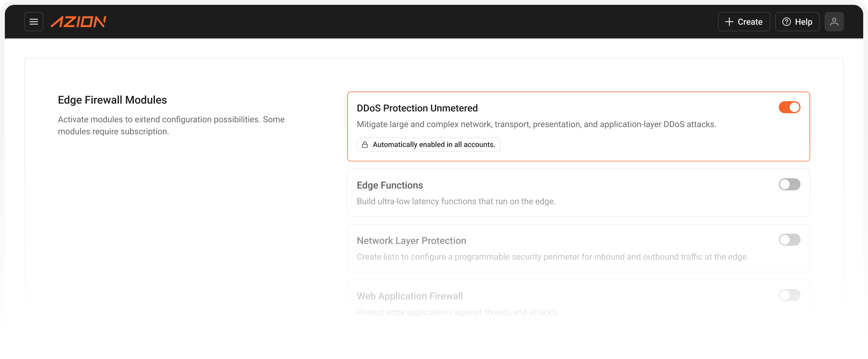Open the hamburger navigation menu
Image resolution: width=868 pixels, height=359 pixels.
tap(34, 22)
